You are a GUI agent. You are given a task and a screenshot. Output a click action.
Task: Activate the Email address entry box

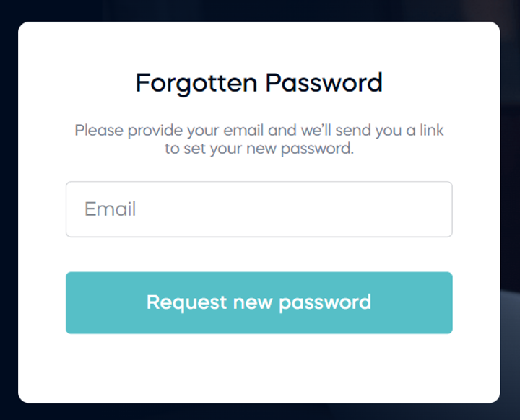tap(259, 209)
